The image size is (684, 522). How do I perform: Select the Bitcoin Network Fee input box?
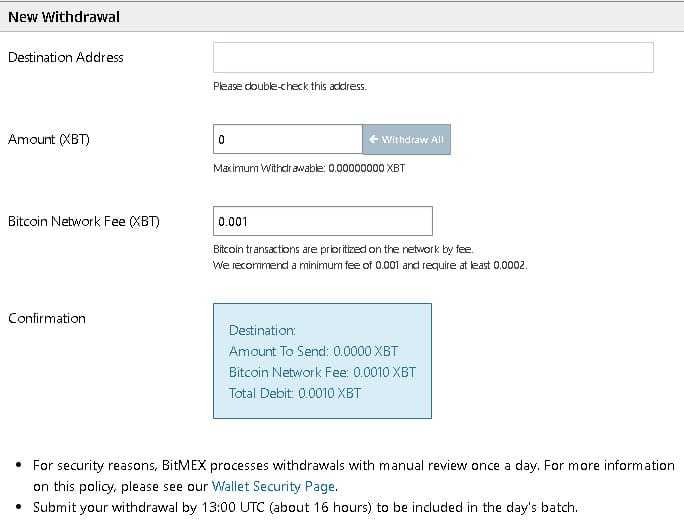322,221
